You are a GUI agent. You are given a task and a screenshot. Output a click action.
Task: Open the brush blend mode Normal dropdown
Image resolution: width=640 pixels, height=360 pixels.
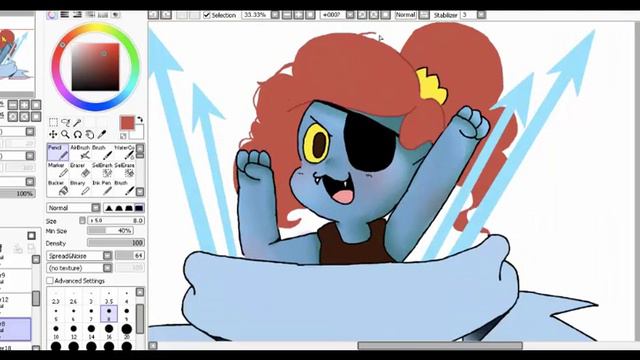tap(73, 208)
